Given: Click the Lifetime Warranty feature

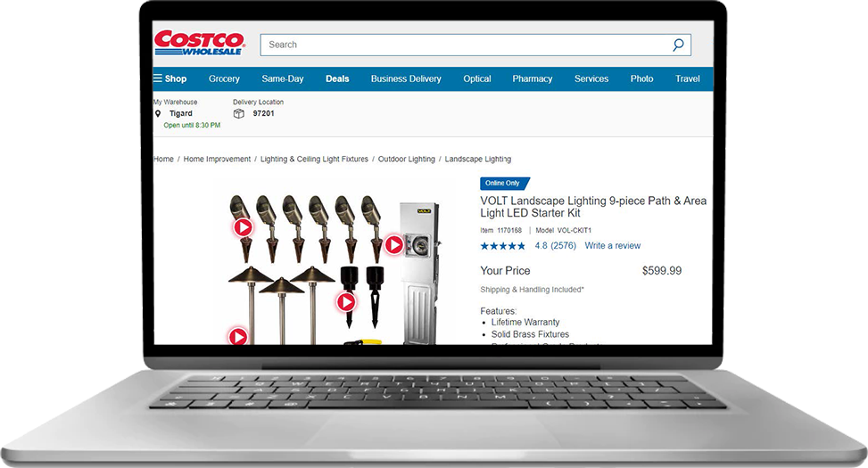Looking at the screenshot, I should click(525, 322).
